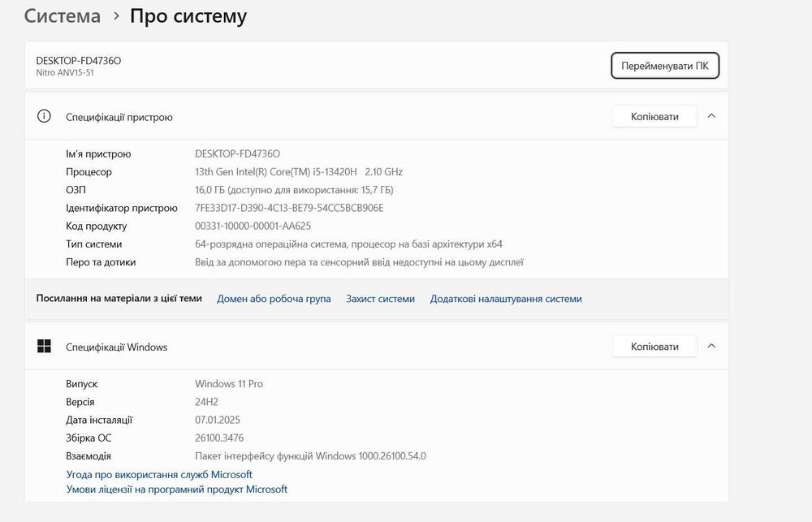This screenshot has height=522, width=812.
Task: Select product code 00331-10000-00001-AA625
Action: point(253,226)
